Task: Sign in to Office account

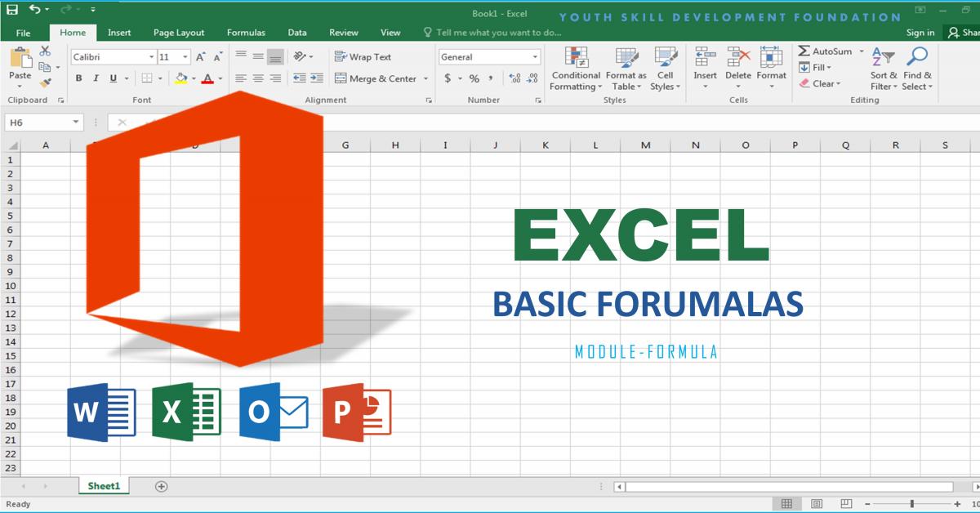Action: (x=920, y=33)
